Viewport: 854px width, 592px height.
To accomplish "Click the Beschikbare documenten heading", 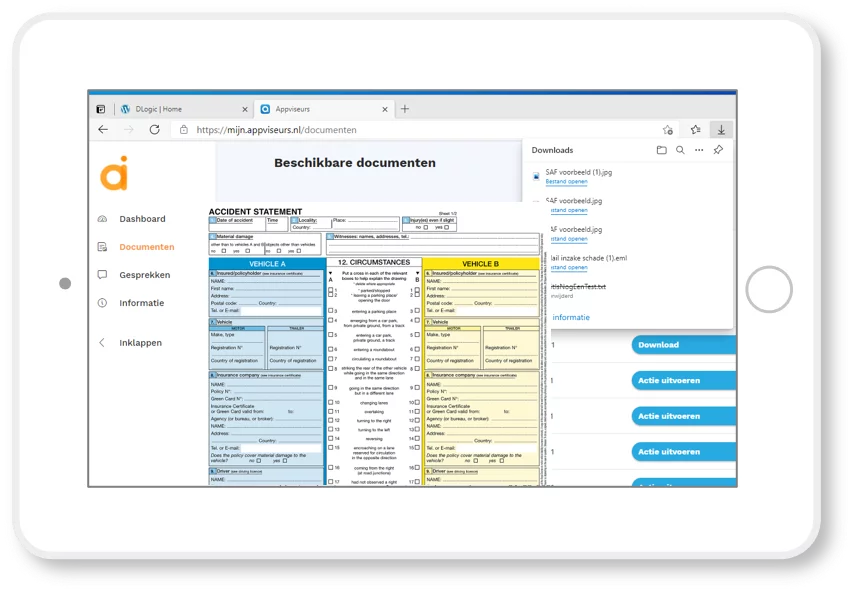I will tap(355, 163).
